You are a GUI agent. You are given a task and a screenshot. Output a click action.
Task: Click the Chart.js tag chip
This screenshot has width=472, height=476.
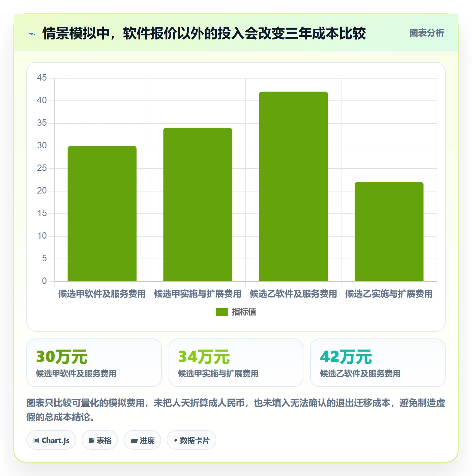[51, 440]
